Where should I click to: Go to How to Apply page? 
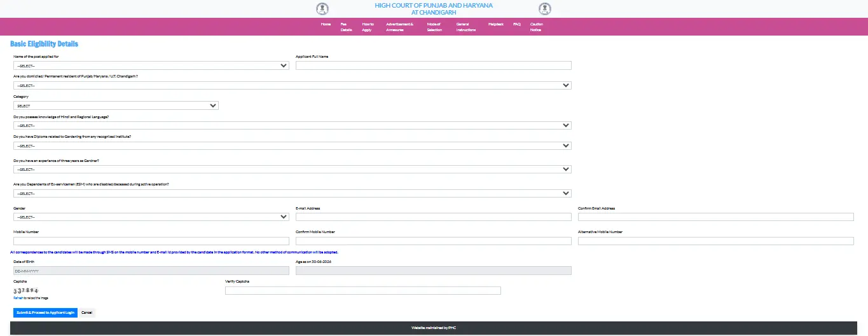click(368, 27)
